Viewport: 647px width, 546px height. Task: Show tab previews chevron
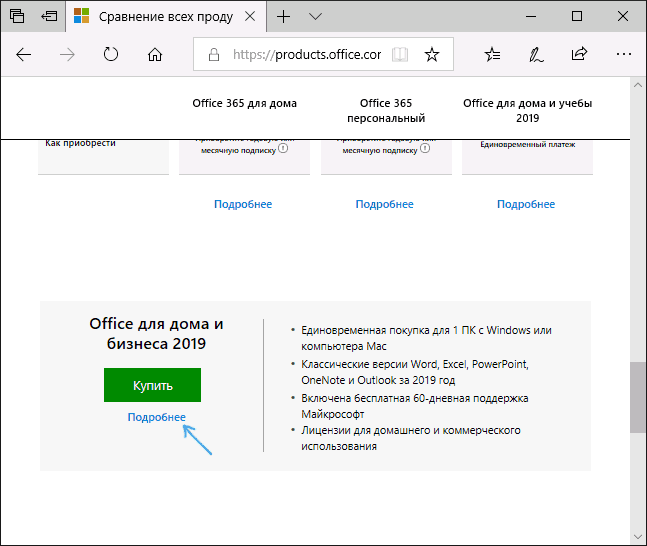tap(315, 17)
